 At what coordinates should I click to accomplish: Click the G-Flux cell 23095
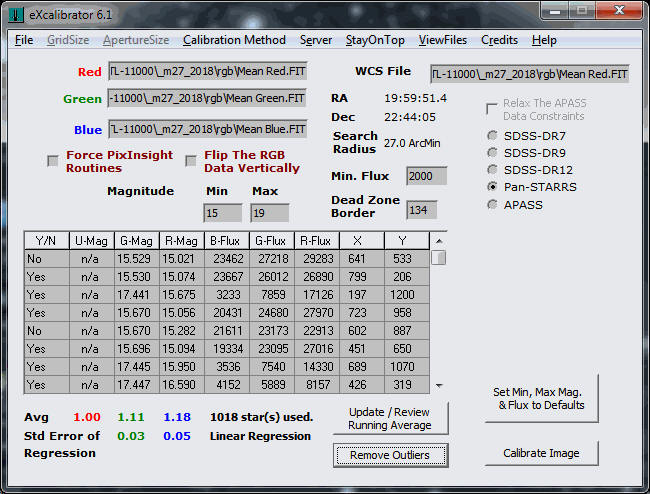pos(272,349)
